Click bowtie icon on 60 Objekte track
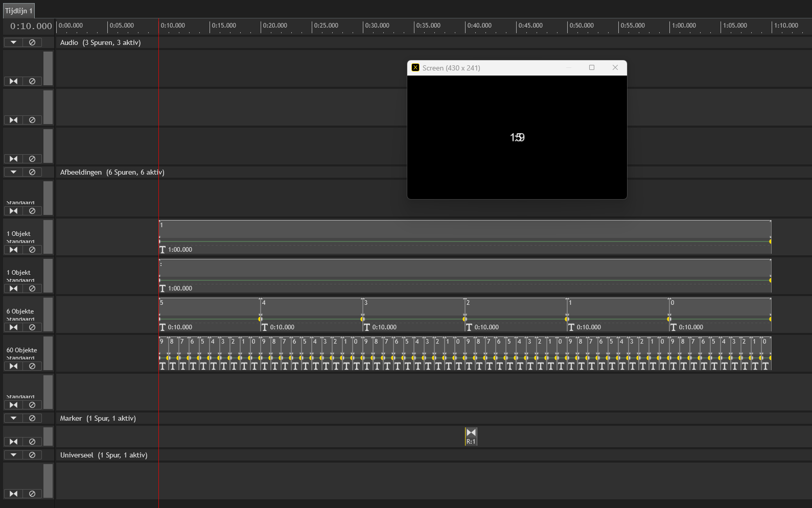Image resolution: width=812 pixels, height=508 pixels. 13,366
